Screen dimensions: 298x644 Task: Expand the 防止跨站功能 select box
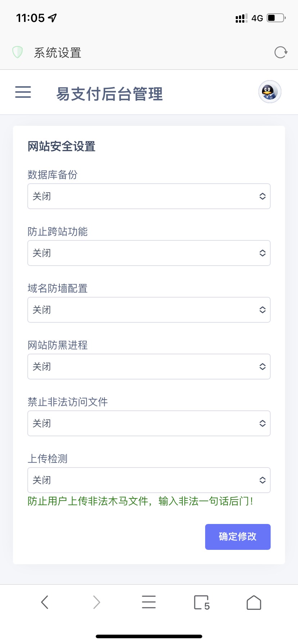click(149, 253)
